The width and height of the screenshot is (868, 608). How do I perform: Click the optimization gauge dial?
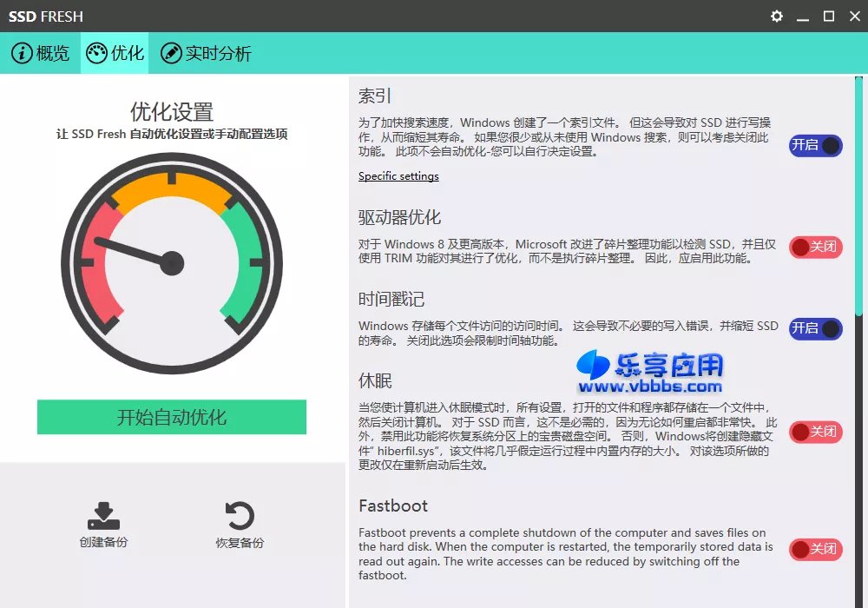pyautogui.click(x=171, y=261)
